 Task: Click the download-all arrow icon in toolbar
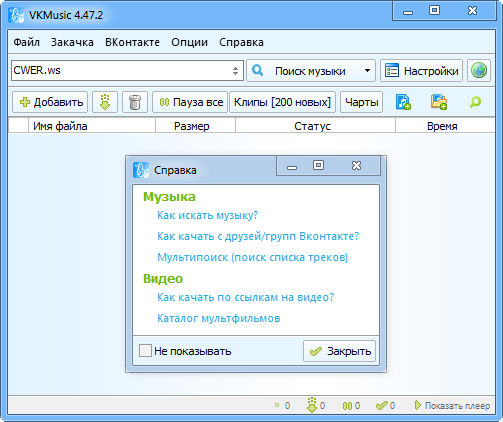(x=105, y=102)
